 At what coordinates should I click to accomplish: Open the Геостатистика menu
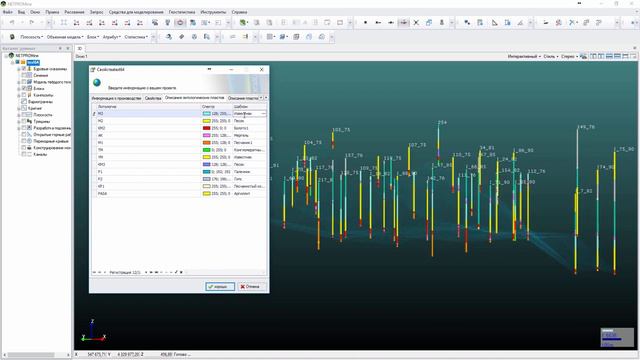[182, 12]
